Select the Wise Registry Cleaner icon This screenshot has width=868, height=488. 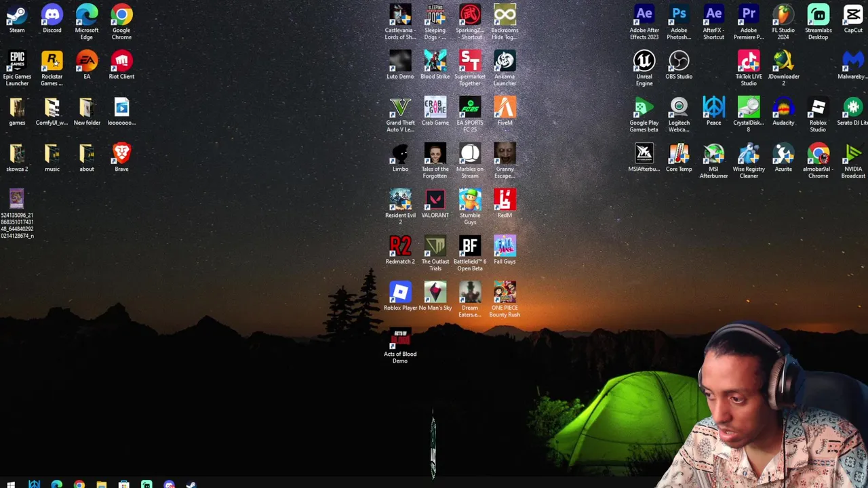[x=749, y=154]
